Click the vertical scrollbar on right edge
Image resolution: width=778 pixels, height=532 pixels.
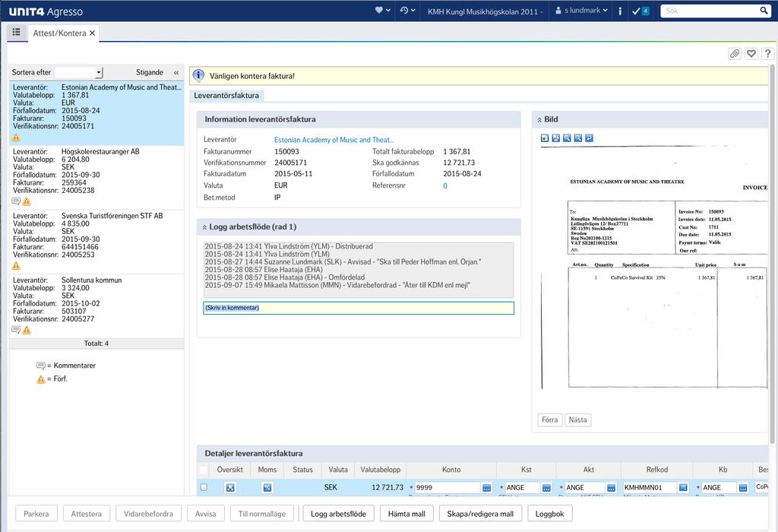coord(772,254)
